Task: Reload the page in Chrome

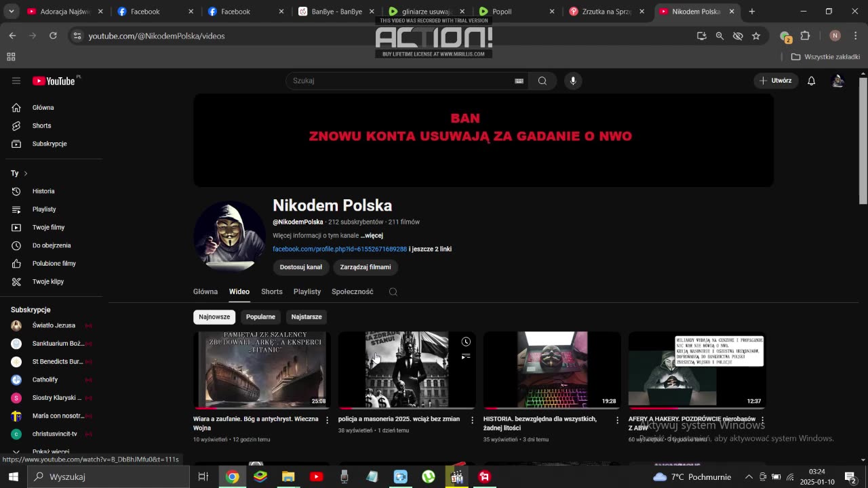Action: pyautogui.click(x=53, y=36)
